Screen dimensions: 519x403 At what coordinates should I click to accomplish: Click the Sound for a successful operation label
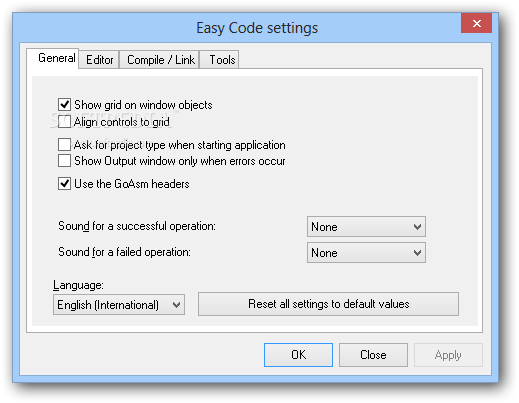pyautogui.click(x=137, y=226)
